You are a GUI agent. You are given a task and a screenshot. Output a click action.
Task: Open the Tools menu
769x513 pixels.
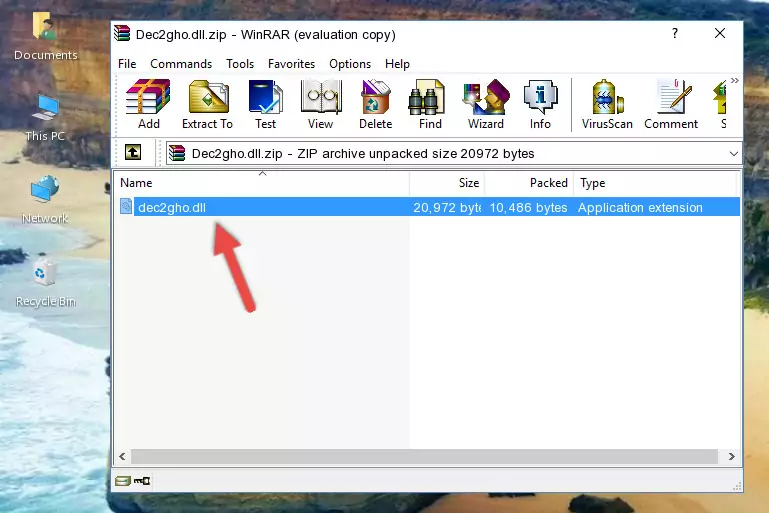point(240,64)
